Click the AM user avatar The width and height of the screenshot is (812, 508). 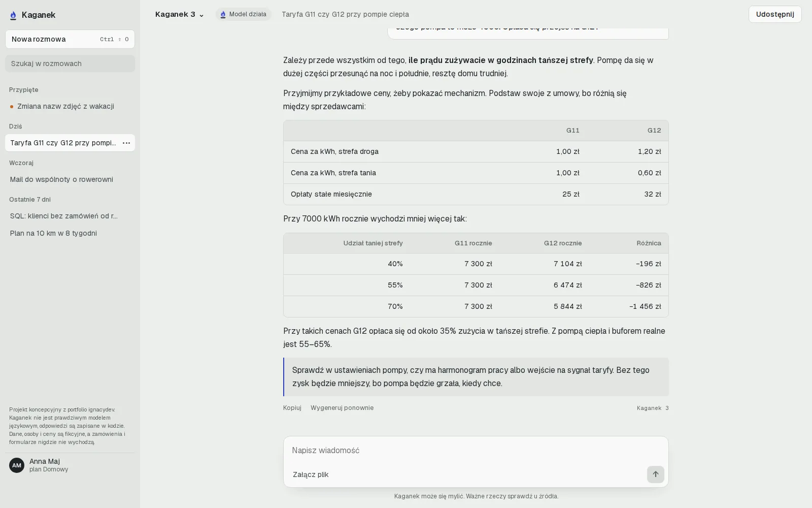[17, 465]
